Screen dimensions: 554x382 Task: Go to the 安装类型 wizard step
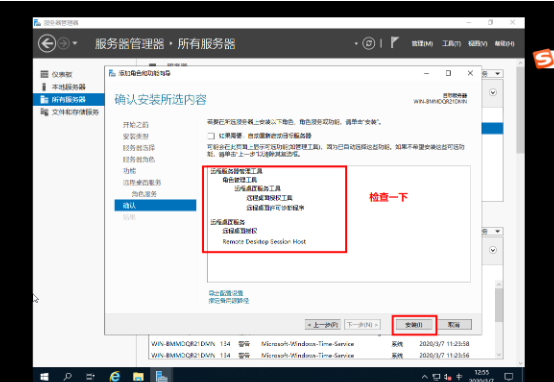[x=136, y=136]
